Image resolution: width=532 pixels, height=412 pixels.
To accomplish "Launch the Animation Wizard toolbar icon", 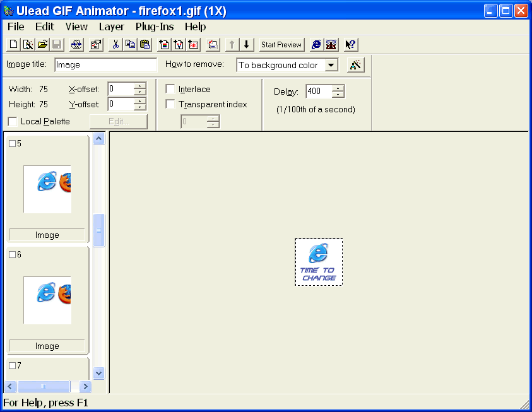I will [28, 44].
